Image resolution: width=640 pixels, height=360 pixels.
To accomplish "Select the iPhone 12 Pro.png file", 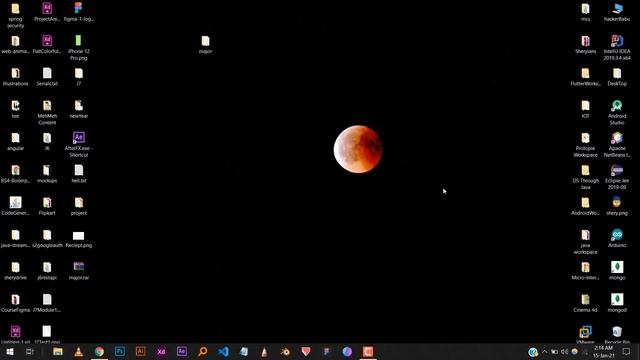I will click(79, 48).
